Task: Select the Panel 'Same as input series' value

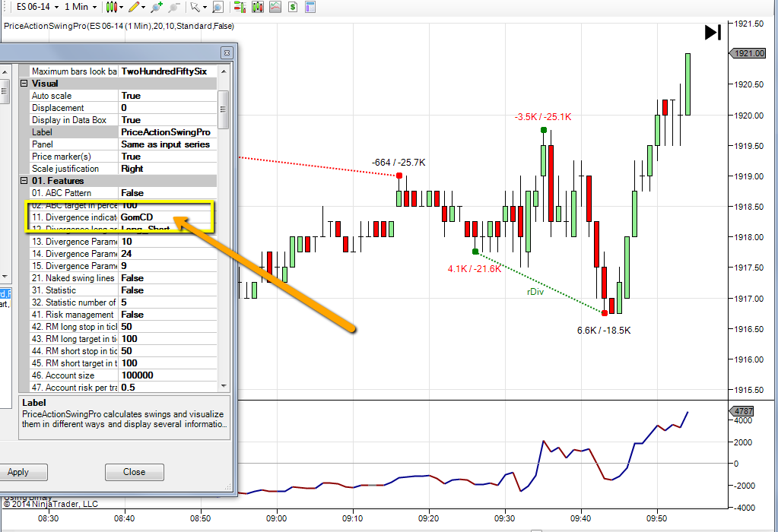Action: pos(168,144)
